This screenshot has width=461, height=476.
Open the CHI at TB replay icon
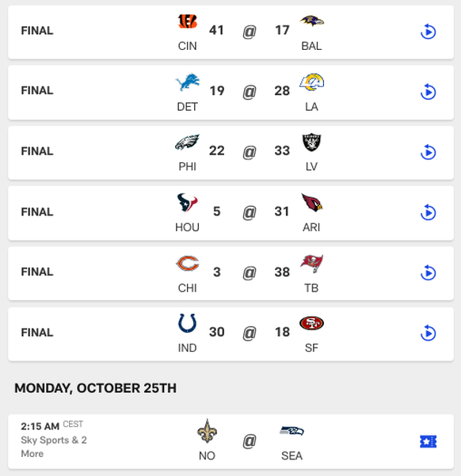coord(429,272)
